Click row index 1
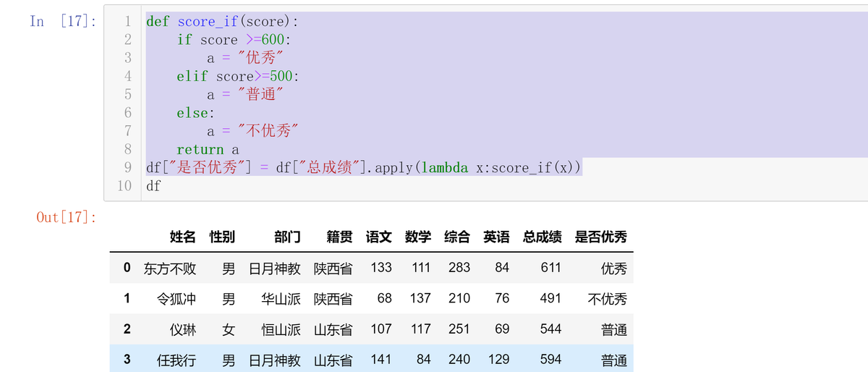Screen dimensions: 868x372 point(127,298)
